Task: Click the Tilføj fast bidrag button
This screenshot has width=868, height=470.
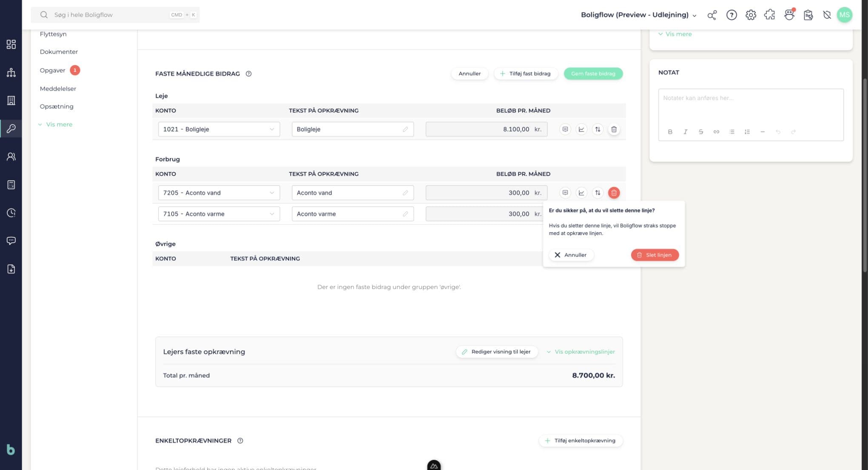Action: [x=526, y=74]
